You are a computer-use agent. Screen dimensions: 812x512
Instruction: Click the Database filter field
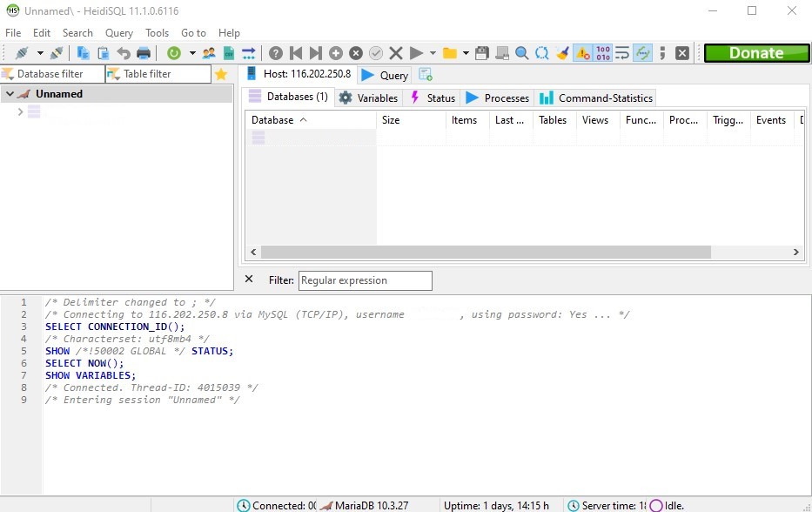52,74
